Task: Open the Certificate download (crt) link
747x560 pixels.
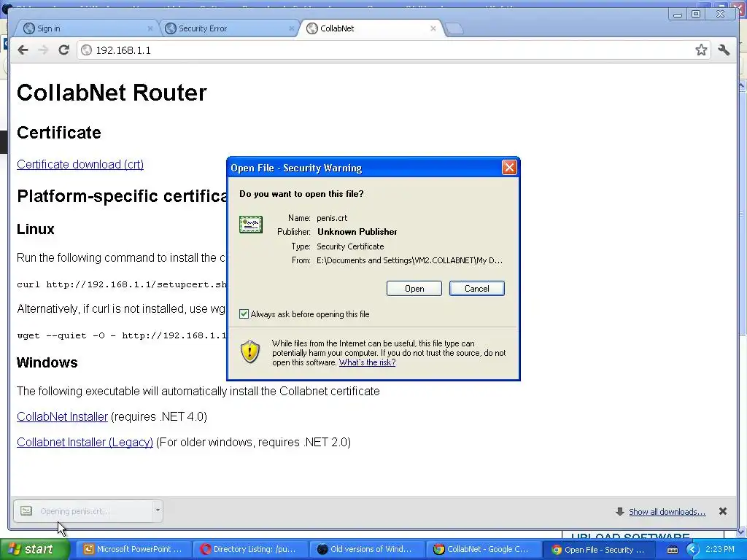Action: click(x=80, y=164)
